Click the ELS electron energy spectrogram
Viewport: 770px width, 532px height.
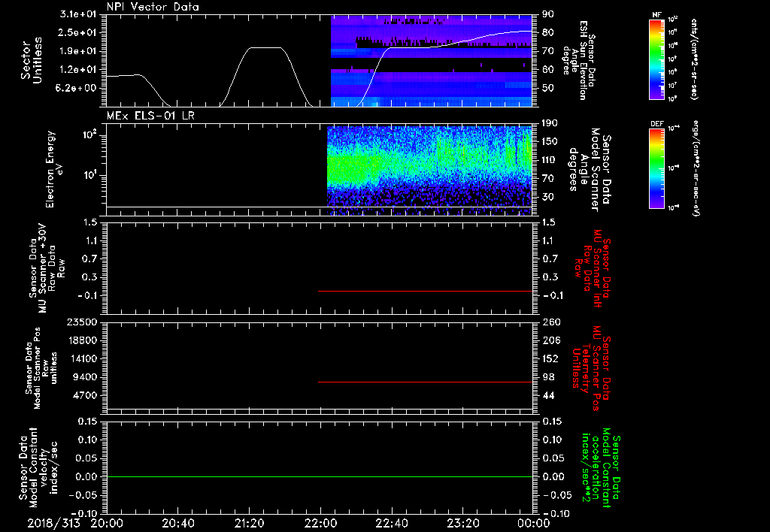[x=429, y=171]
